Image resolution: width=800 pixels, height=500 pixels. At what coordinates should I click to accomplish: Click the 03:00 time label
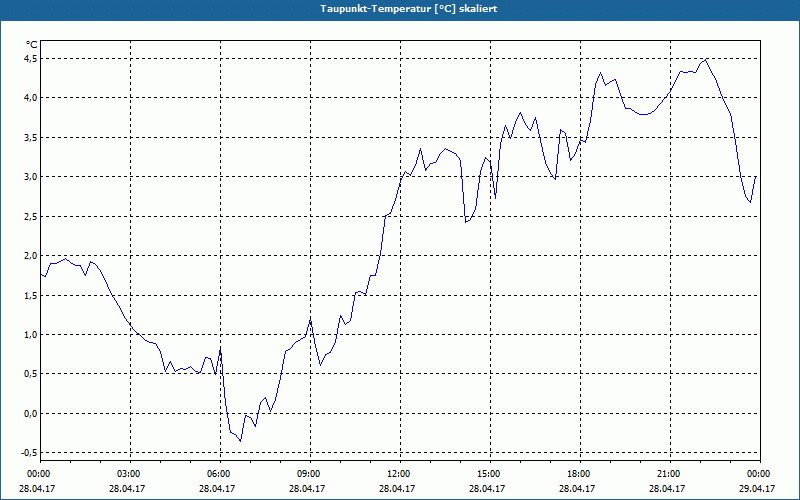(128, 474)
